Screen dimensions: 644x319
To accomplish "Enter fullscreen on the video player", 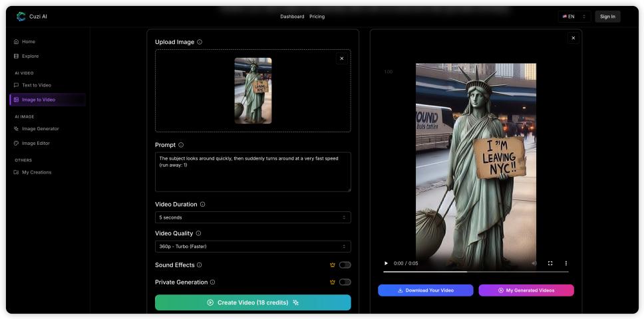I will point(550,263).
